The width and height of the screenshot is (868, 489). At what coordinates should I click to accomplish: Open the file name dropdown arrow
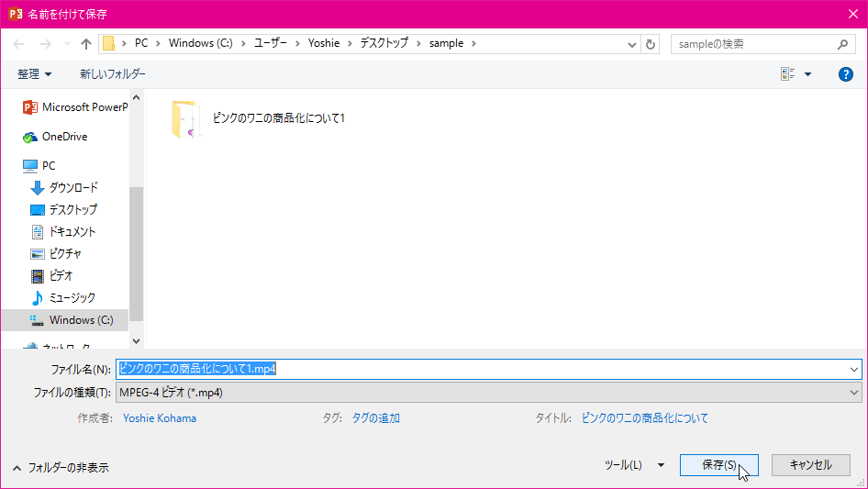pos(854,370)
